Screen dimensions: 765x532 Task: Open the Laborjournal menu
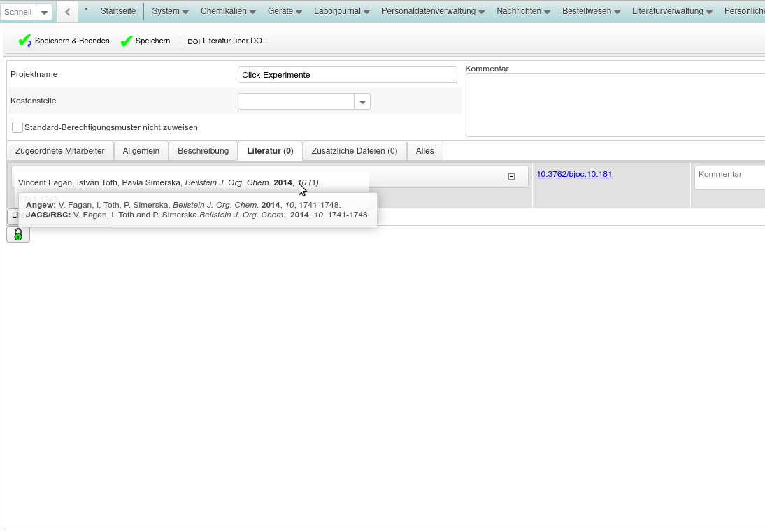pos(341,11)
